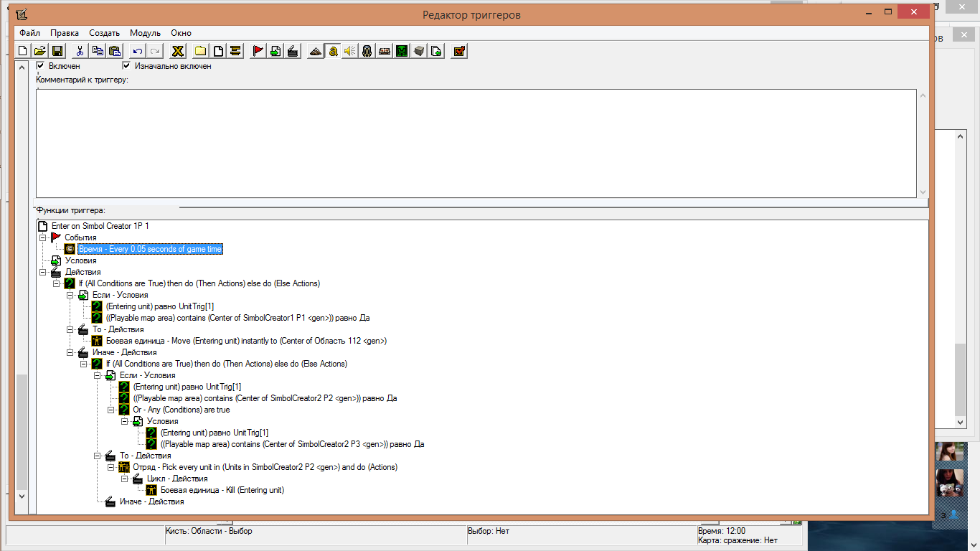Undo the last action via toolbar arrow
This screenshot has height=551, width=980.
(x=138, y=51)
